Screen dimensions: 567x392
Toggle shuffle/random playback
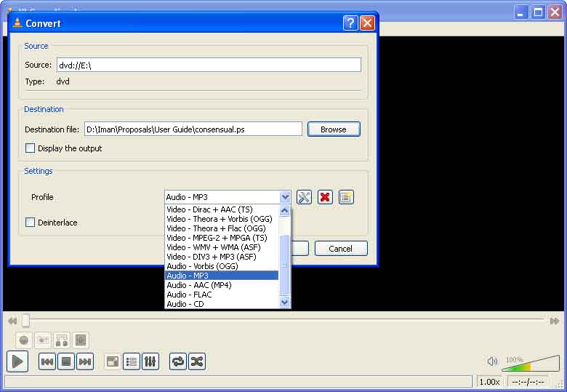pos(197,361)
